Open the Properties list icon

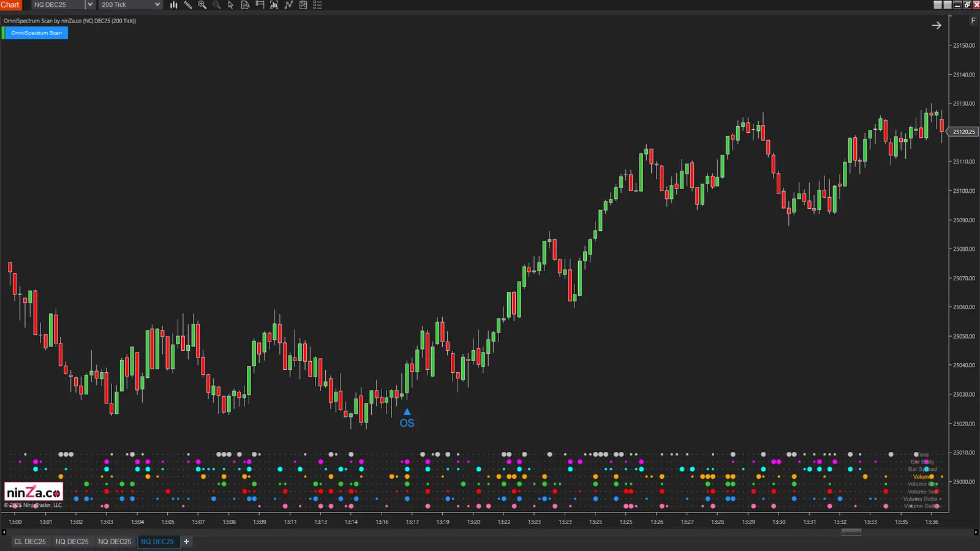click(x=317, y=5)
